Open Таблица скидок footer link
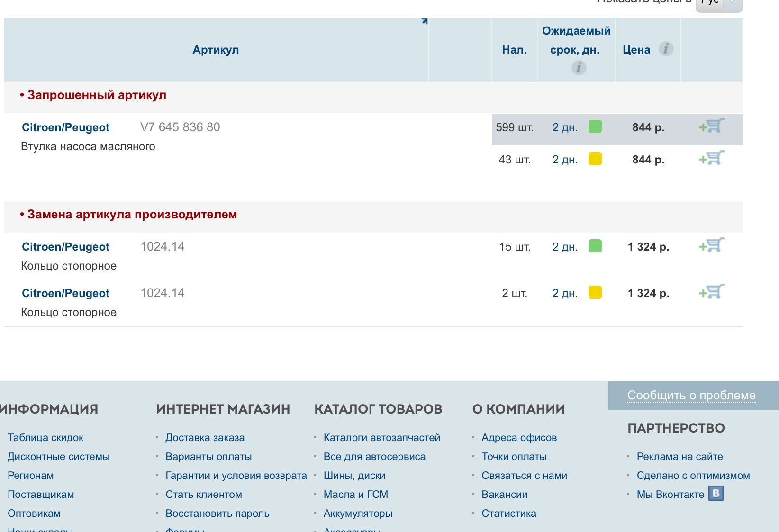The image size is (779, 532). (x=45, y=438)
